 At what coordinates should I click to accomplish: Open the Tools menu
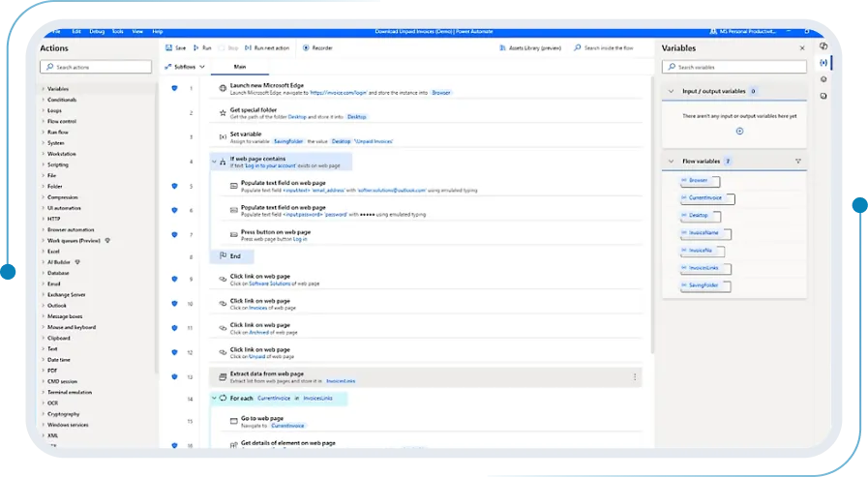pyautogui.click(x=118, y=32)
